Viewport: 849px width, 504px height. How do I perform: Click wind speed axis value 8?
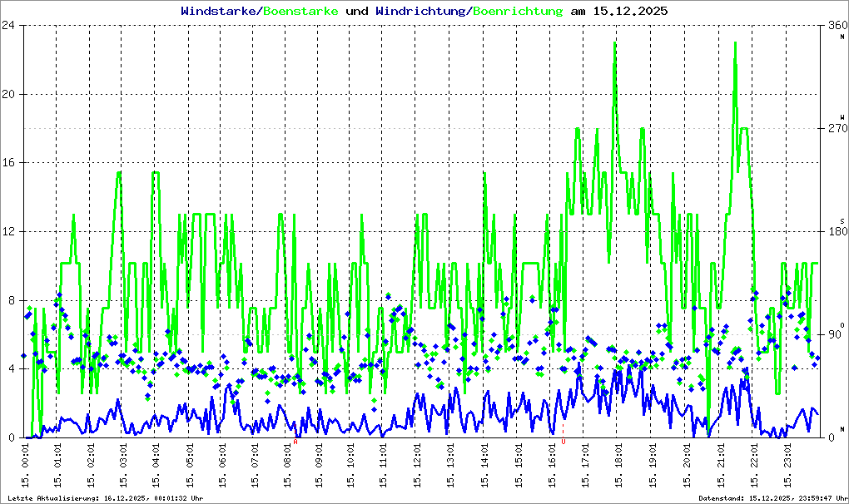pos(12,300)
